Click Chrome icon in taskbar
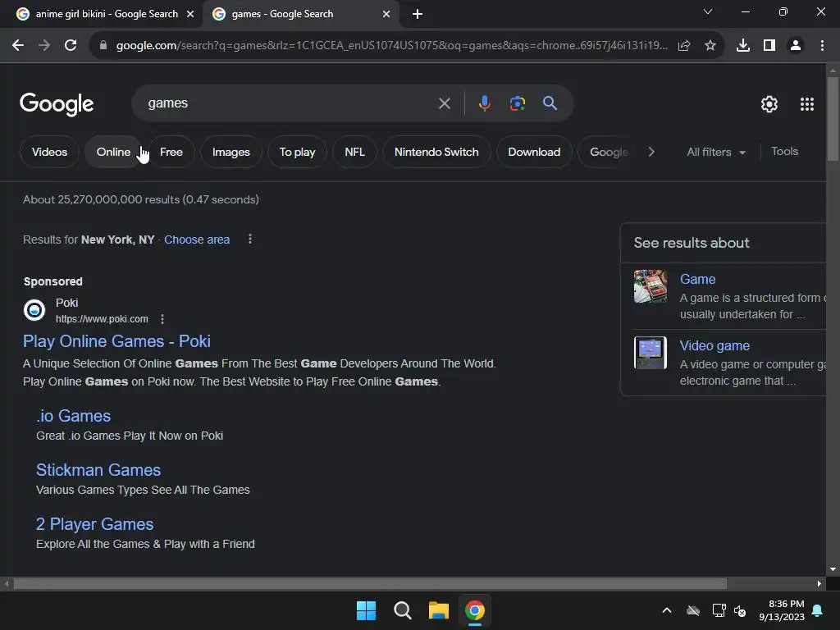The height and width of the screenshot is (630, 840). tap(475, 610)
